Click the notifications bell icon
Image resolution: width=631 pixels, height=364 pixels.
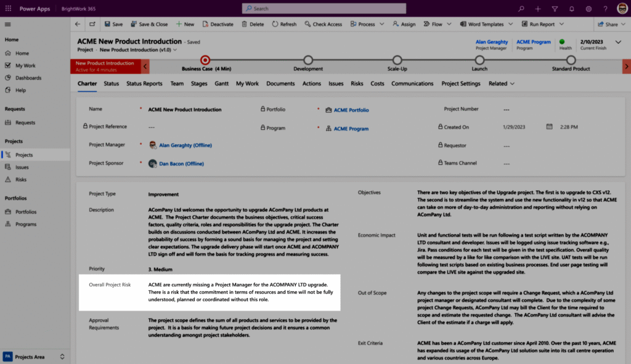tap(571, 9)
